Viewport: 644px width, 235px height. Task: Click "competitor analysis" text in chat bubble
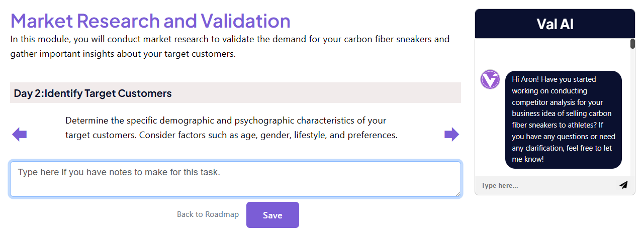pyautogui.click(x=543, y=102)
